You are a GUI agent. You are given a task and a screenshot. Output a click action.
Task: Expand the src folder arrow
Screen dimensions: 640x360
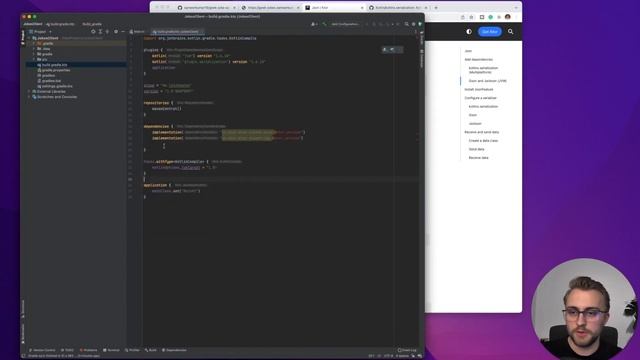34,59
